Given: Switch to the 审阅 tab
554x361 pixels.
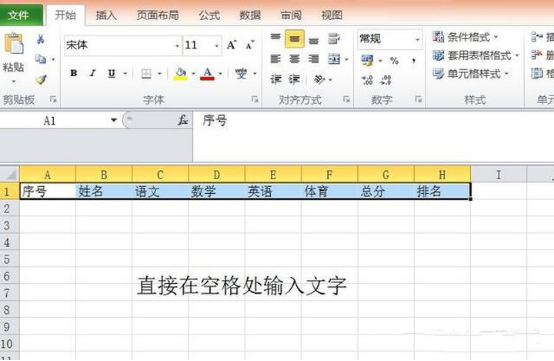Looking at the screenshot, I should point(291,15).
